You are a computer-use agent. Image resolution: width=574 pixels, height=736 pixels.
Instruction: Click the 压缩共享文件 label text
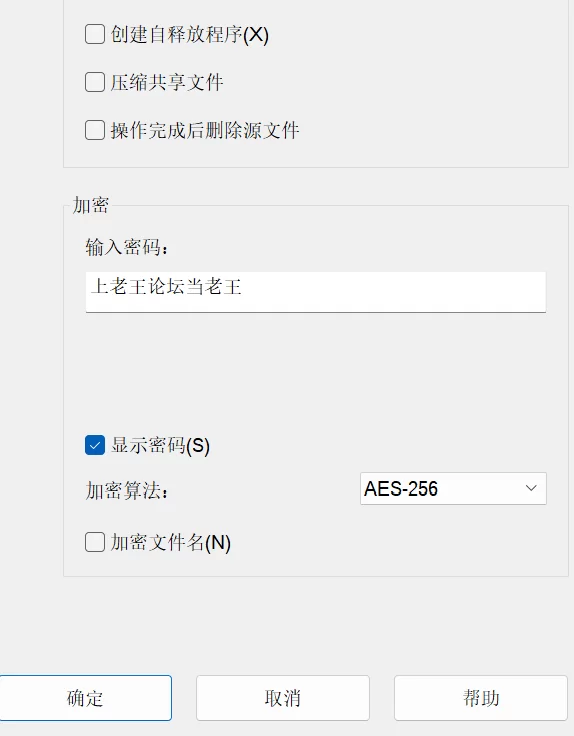(167, 83)
